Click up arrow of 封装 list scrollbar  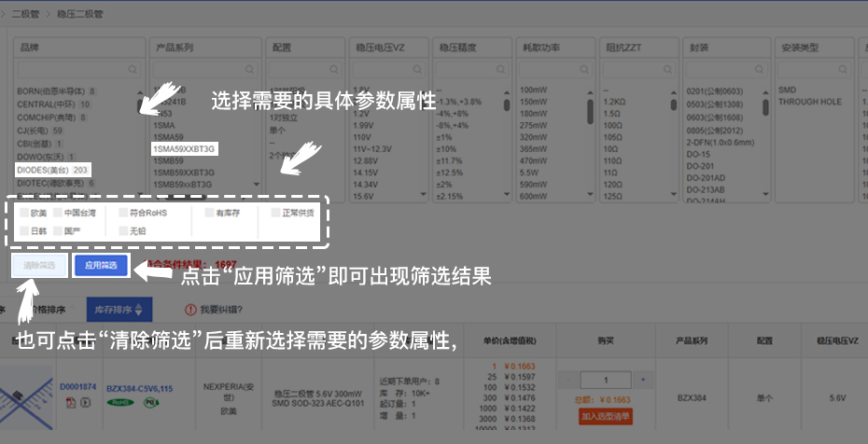tap(765, 92)
